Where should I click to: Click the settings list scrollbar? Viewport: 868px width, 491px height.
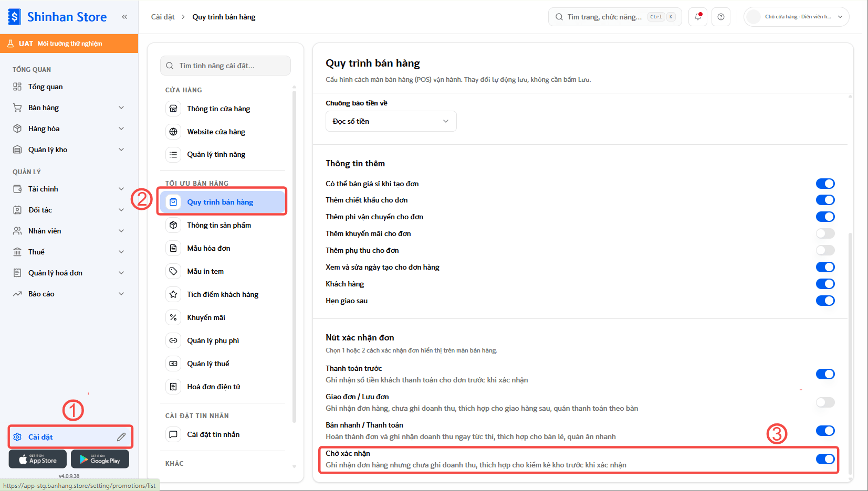294,257
